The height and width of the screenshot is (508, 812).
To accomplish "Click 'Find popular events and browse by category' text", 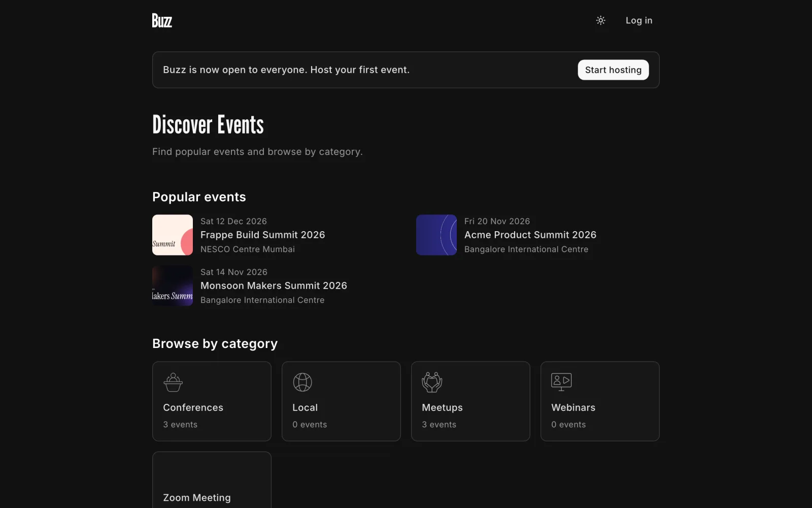I will [257, 152].
